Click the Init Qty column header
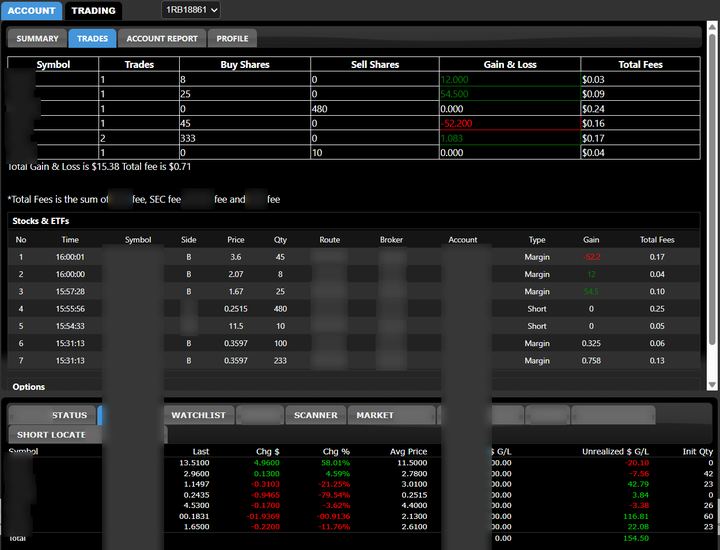This screenshot has height=550, width=720. click(x=698, y=451)
